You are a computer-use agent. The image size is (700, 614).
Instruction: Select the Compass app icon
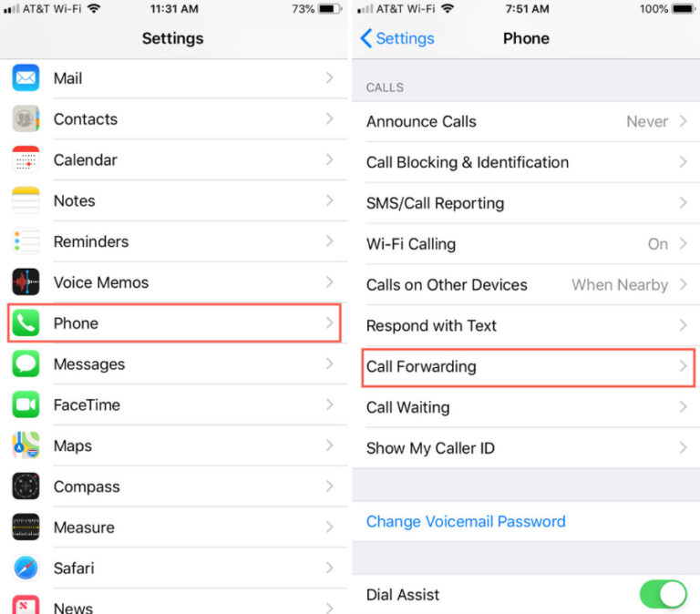(26, 486)
